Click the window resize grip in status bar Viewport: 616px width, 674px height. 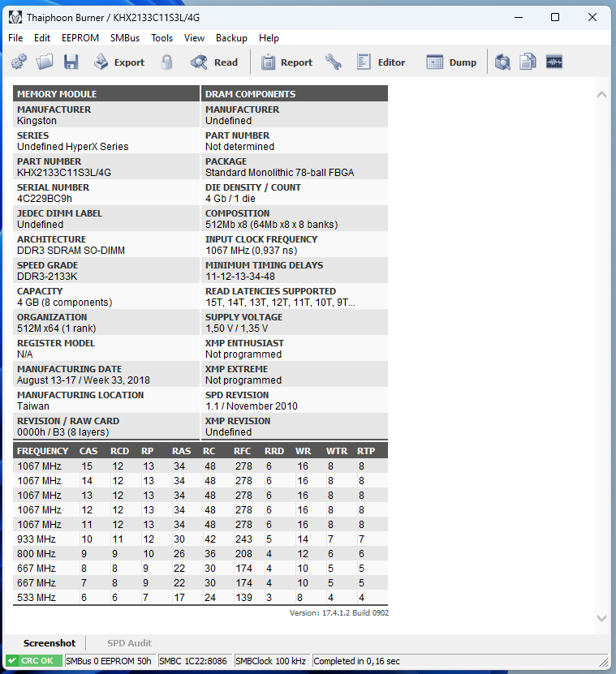pos(604,662)
